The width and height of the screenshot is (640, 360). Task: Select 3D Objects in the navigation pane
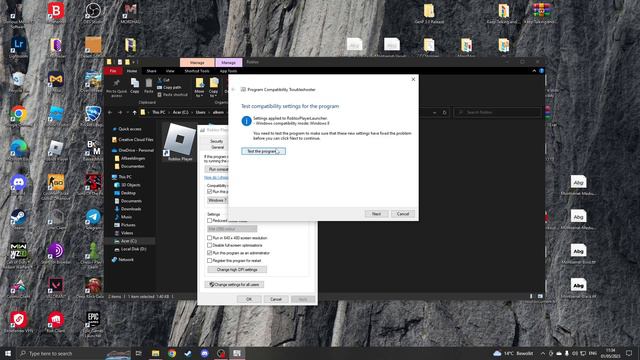pos(127,185)
